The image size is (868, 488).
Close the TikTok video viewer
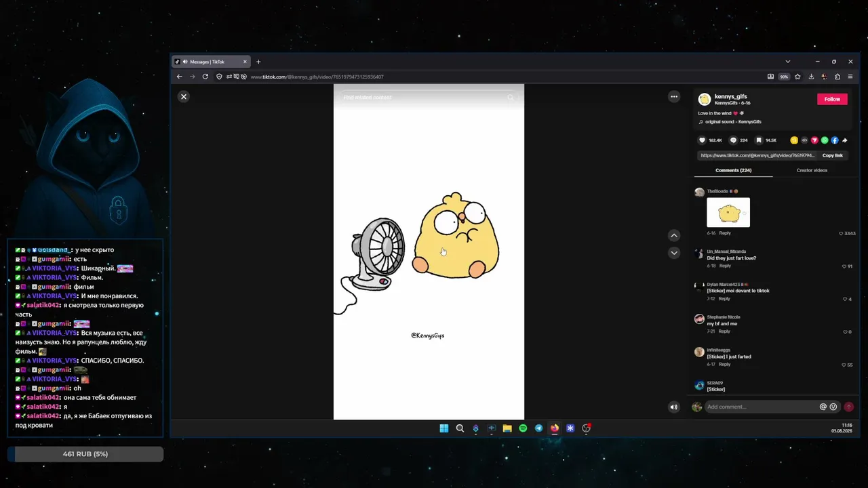click(x=183, y=97)
